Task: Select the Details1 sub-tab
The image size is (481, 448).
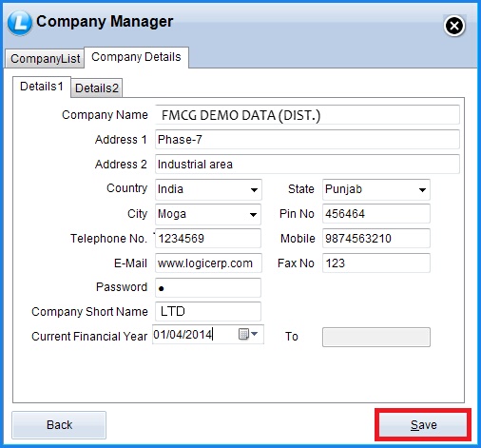Action: [x=42, y=87]
